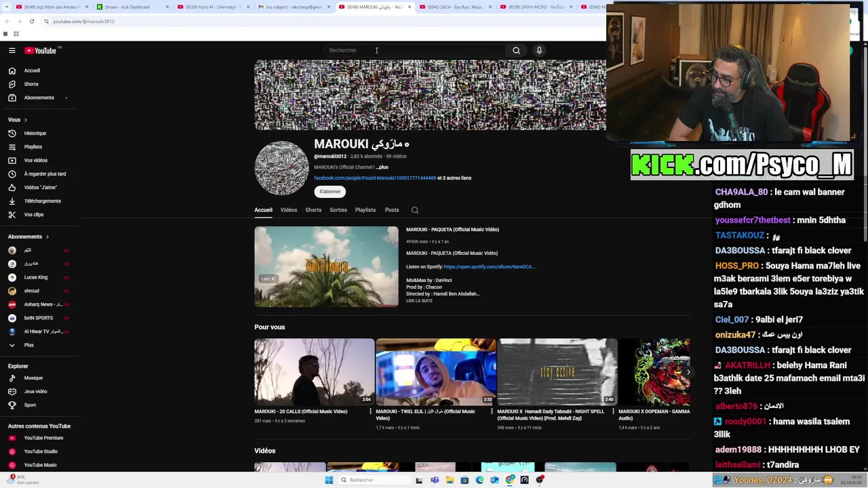Open the NIGHT SPELL video thumbnail
Screen dimensions: 868x488
point(557,372)
